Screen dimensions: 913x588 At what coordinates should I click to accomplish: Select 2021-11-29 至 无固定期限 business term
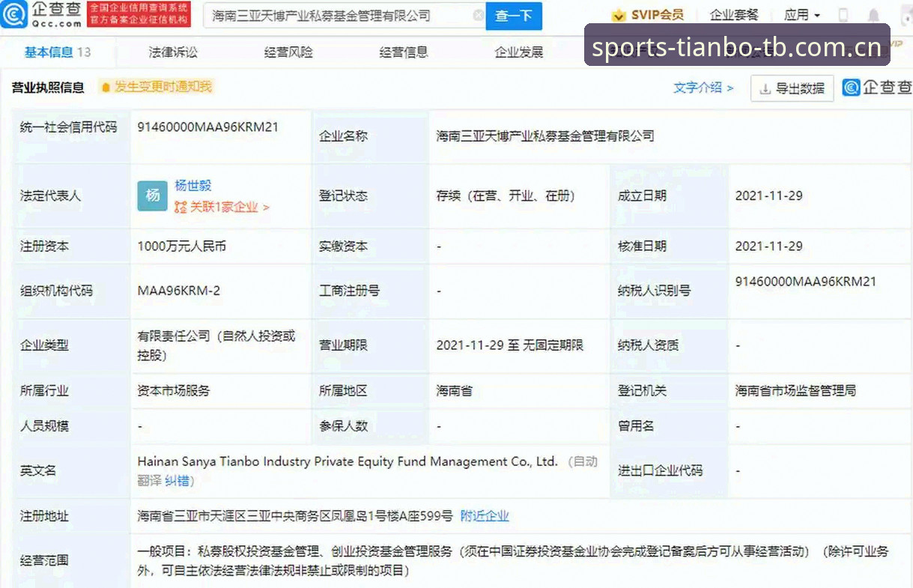[x=510, y=345]
